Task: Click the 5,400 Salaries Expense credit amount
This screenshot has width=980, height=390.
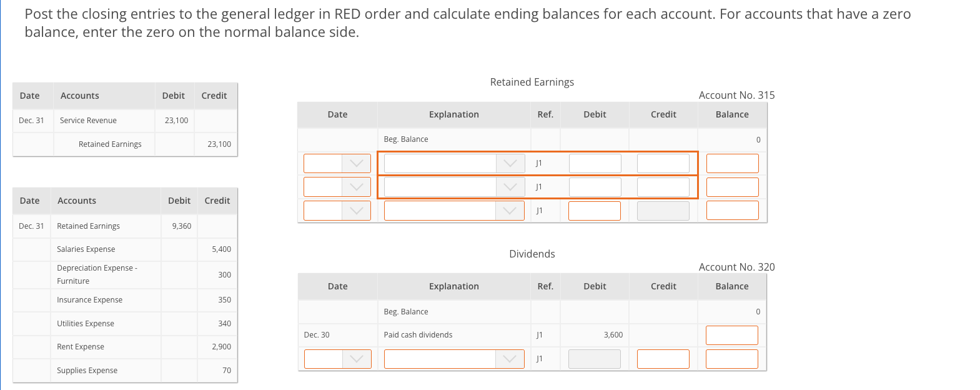Action: click(x=221, y=249)
